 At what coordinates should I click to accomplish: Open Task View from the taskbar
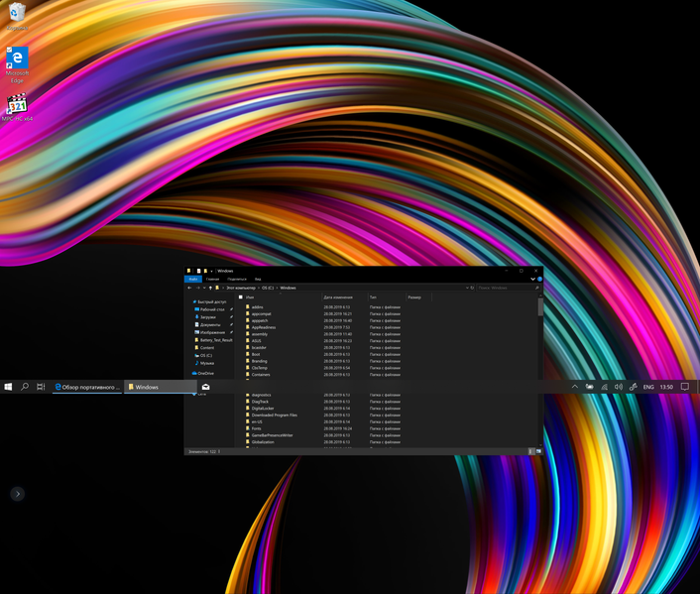pos(41,387)
